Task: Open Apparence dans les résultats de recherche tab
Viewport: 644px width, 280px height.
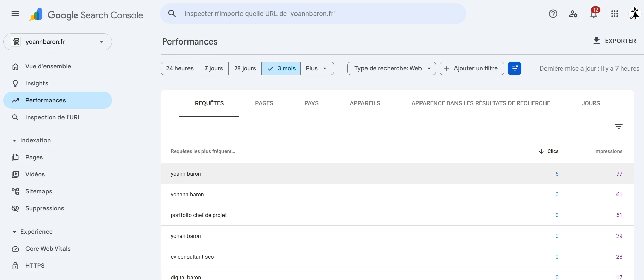Action: click(481, 103)
